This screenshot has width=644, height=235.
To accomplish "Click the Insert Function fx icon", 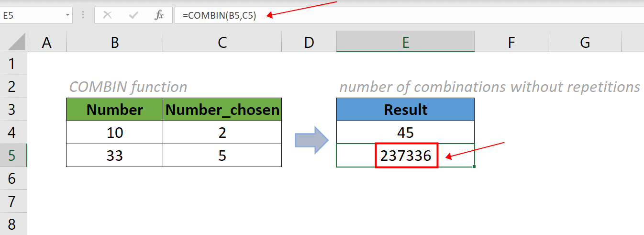I will 159,15.
